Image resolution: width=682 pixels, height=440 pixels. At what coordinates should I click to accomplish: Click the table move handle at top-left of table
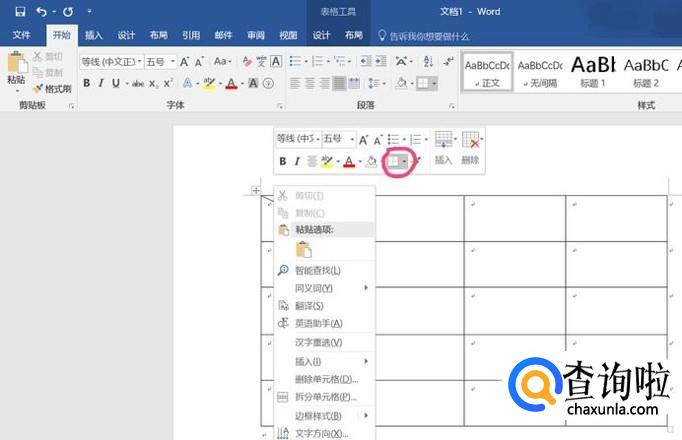(256, 190)
